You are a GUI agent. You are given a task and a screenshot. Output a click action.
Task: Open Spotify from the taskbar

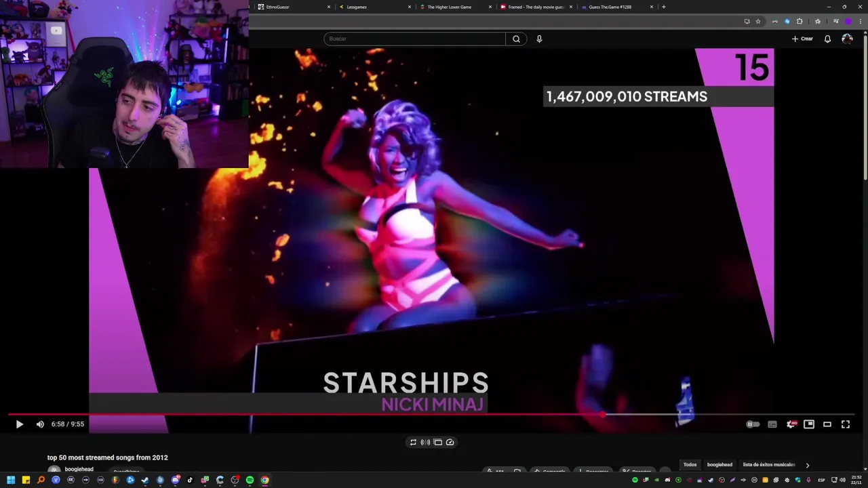pos(250,480)
